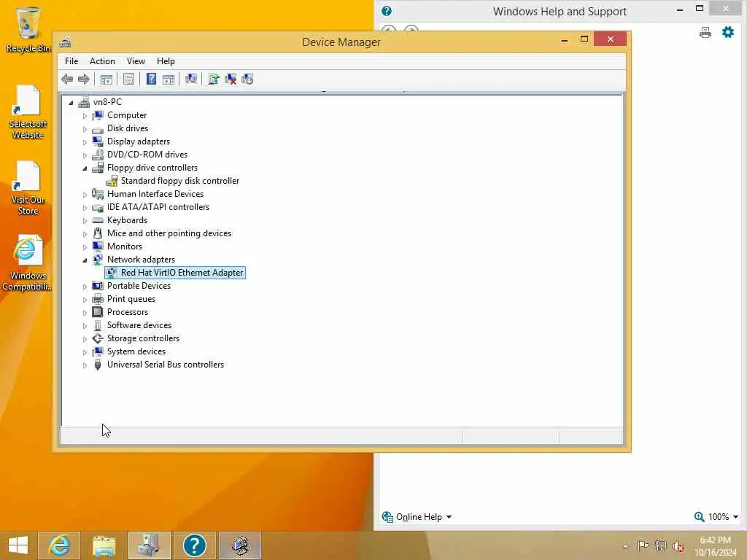Image resolution: width=747 pixels, height=560 pixels.
Task: Open the Help menu
Action: [x=166, y=61]
